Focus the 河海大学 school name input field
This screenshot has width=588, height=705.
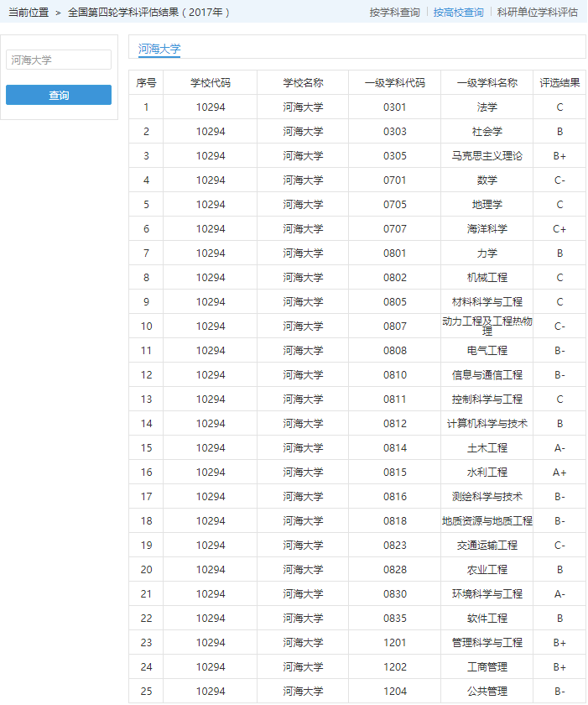click(59, 60)
